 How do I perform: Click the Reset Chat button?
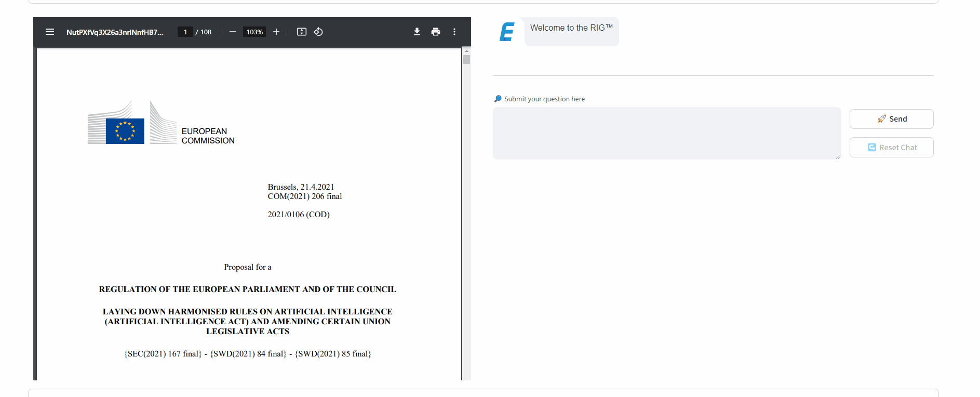891,148
